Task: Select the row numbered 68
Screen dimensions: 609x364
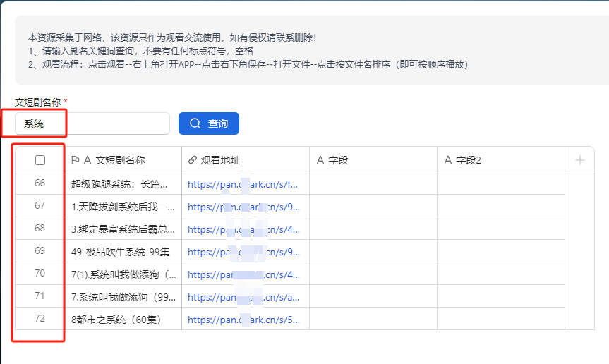Action: tap(40, 229)
